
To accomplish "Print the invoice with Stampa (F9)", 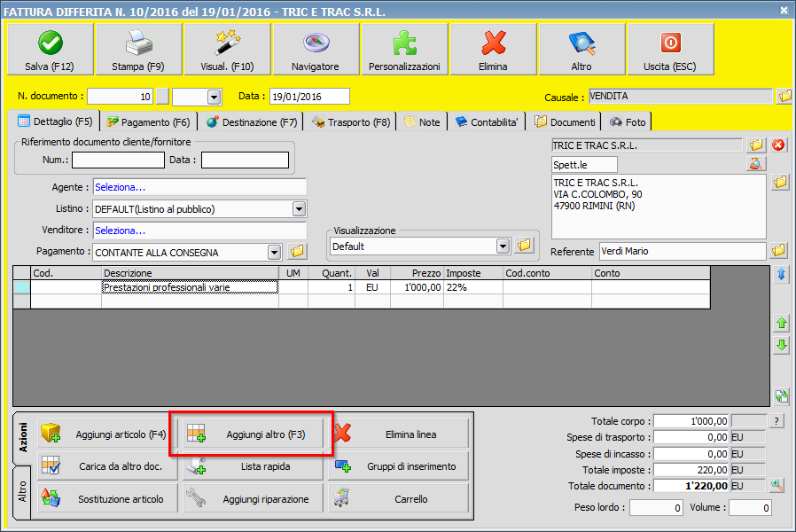I will tap(138, 50).
